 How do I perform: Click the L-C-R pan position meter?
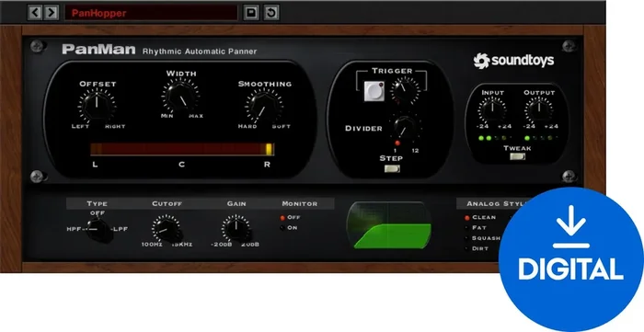point(182,149)
